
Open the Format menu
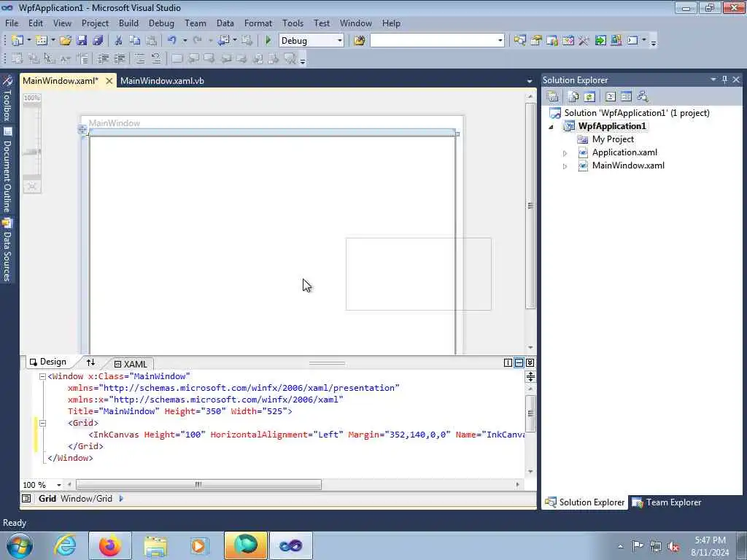(x=258, y=23)
